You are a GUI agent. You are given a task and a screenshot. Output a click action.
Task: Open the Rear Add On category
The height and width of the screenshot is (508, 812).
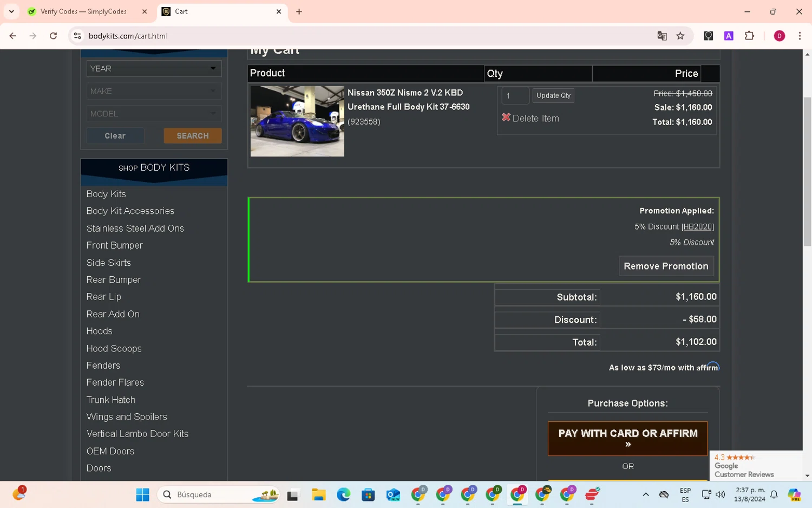(113, 314)
